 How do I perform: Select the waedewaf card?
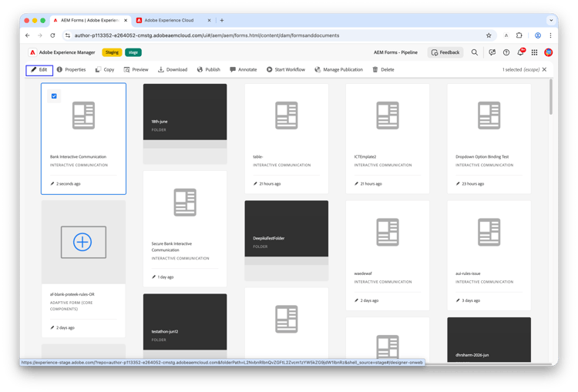pyautogui.click(x=388, y=256)
